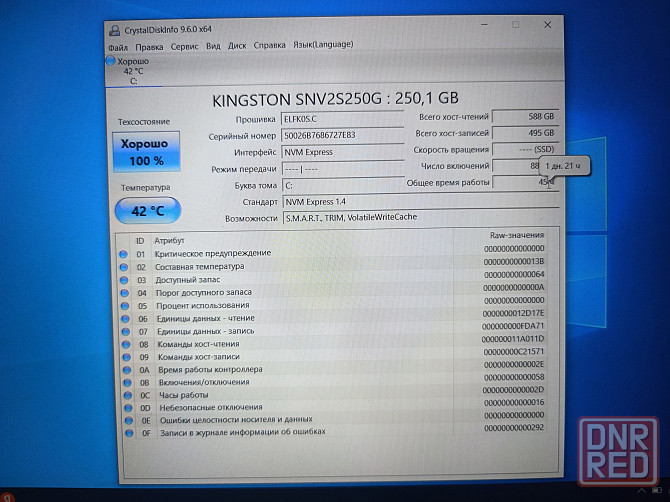Click the Атрибут column header
The image size is (670, 502).
click(x=170, y=240)
